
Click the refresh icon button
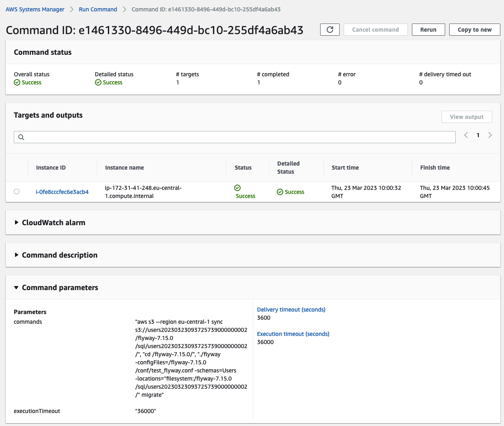tap(330, 30)
